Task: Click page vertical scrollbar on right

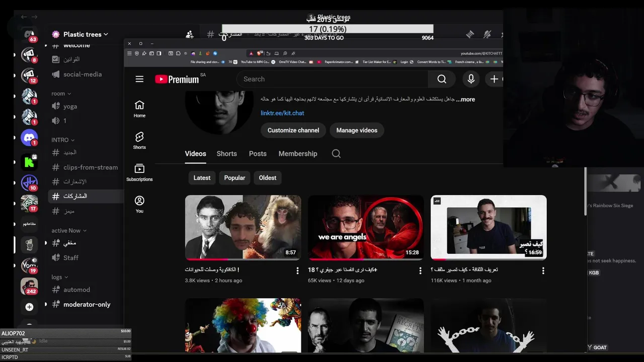Action: tap(585, 191)
